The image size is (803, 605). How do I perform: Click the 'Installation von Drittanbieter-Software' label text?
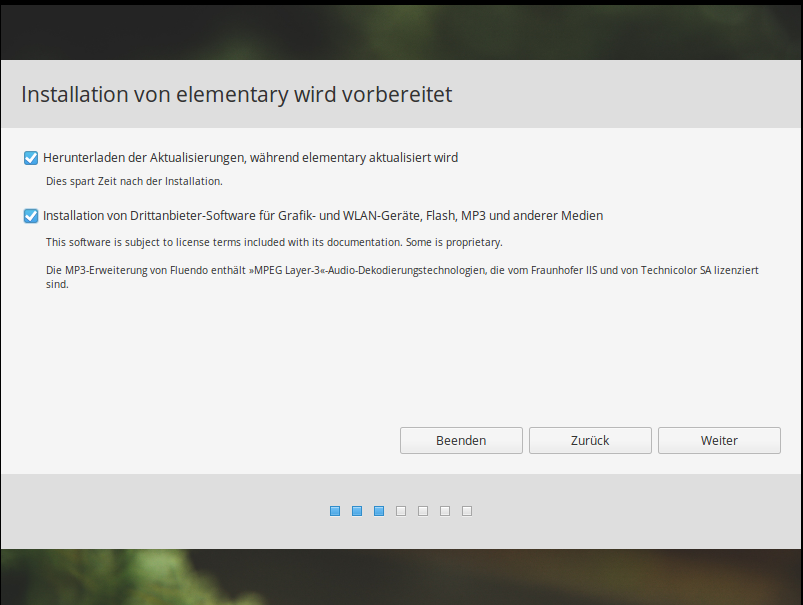pos(322,216)
